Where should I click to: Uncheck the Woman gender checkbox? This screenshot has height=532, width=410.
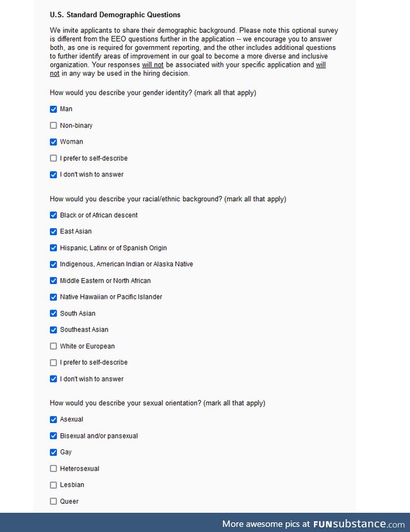pyautogui.click(x=53, y=142)
